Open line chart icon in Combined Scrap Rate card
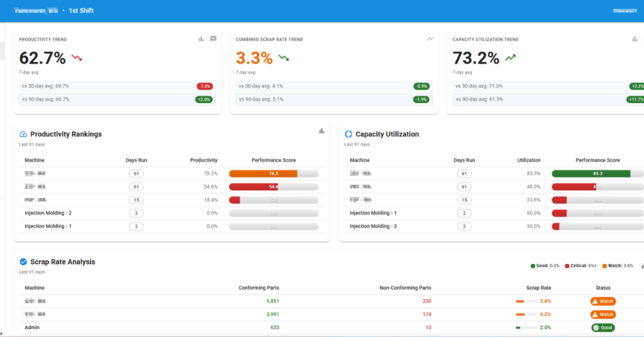This screenshot has width=644, height=337. [430, 39]
